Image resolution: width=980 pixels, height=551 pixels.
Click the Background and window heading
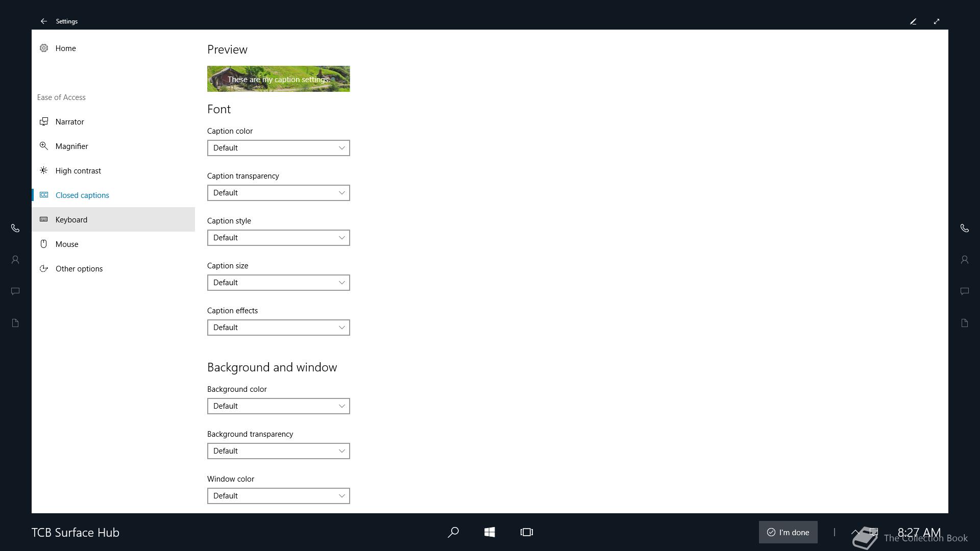click(272, 367)
